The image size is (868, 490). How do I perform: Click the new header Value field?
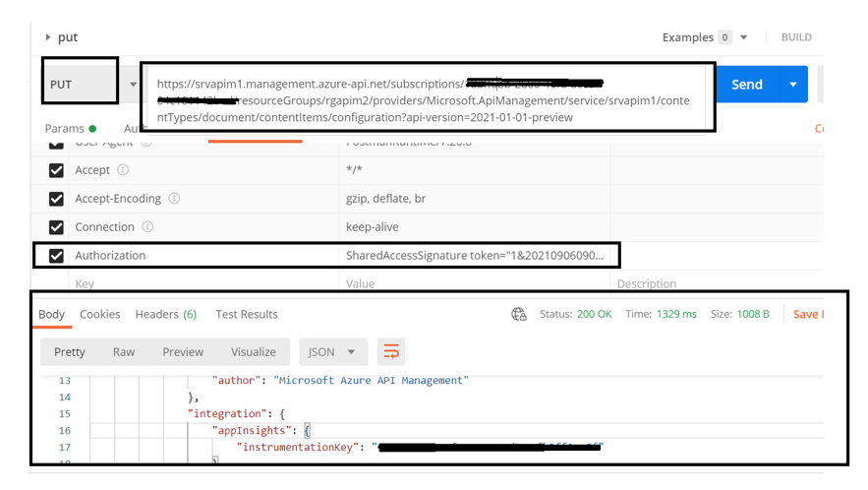pos(475,283)
